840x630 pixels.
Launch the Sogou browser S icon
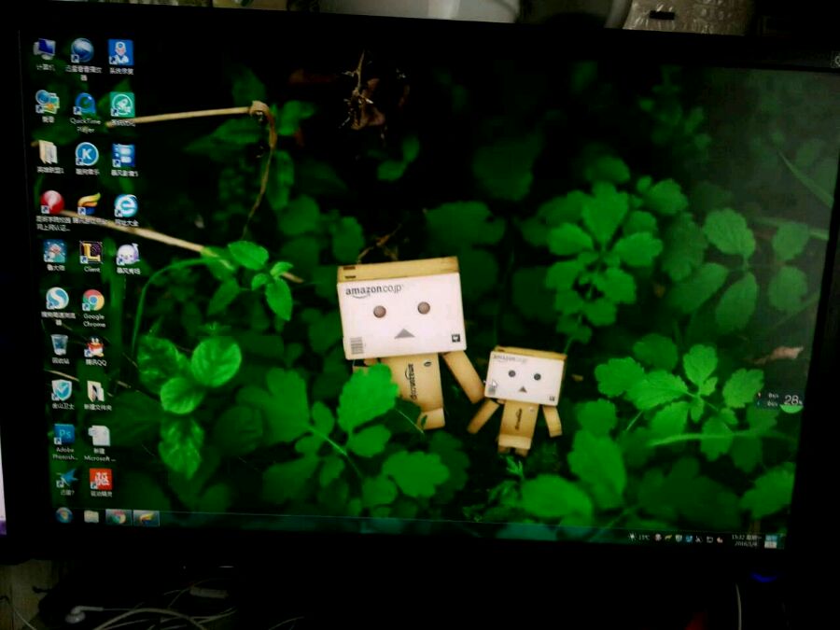click(x=57, y=306)
